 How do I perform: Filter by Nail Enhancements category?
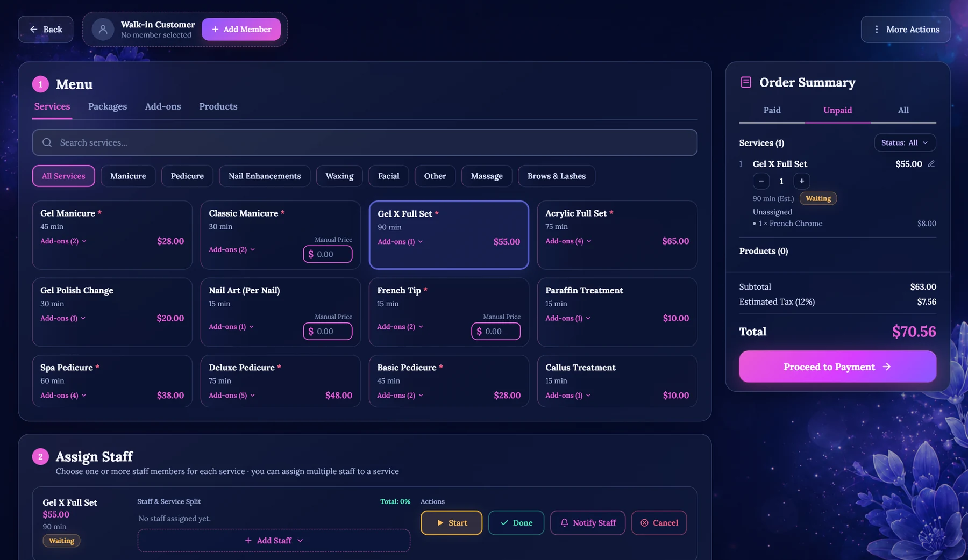click(265, 176)
